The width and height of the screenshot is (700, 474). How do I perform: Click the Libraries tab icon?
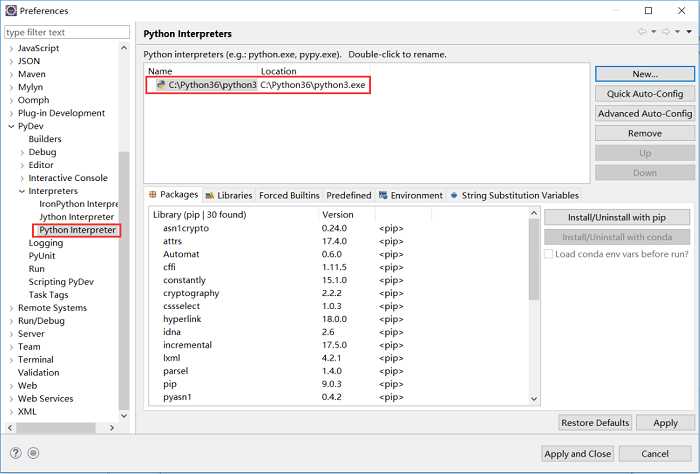pyautogui.click(x=210, y=195)
